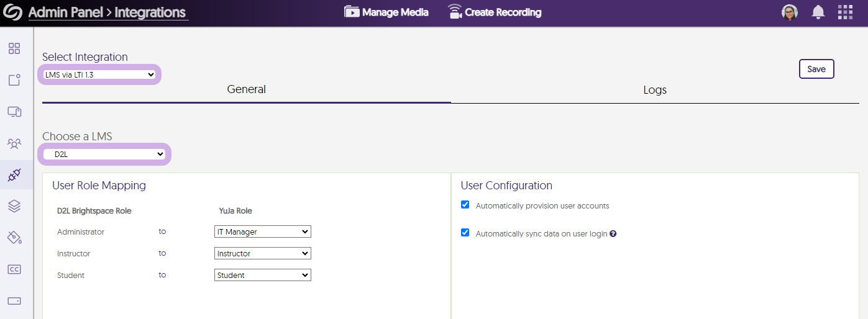This screenshot has height=319, width=868.
Task: Open the Select Integration dropdown
Action: pyautogui.click(x=100, y=74)
